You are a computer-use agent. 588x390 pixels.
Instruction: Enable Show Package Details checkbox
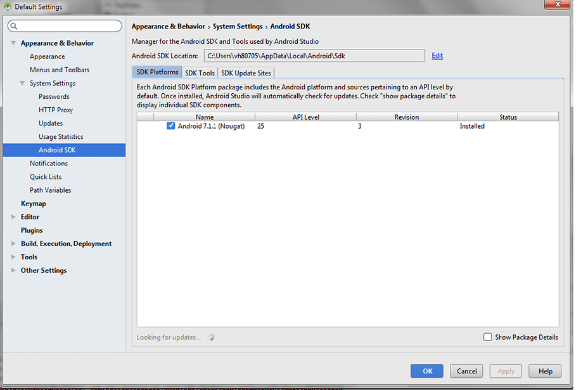[487, 337]
